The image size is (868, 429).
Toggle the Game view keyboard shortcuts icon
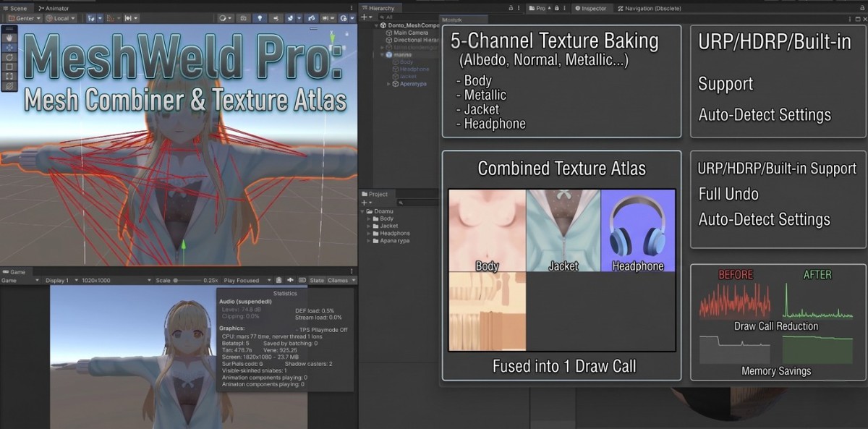(302, 280)
